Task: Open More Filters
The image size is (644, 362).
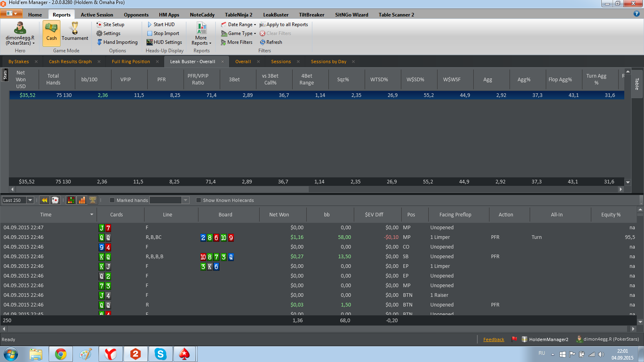Action: coord(237,42)
